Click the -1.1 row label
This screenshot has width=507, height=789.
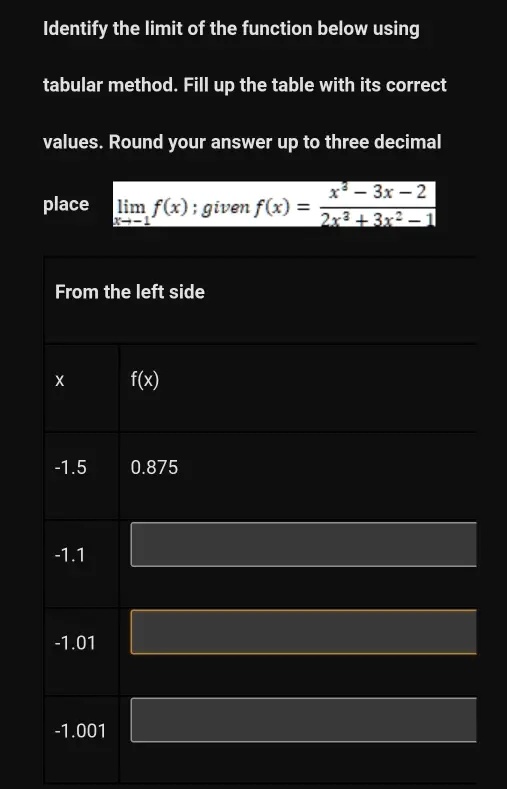pyautogui.click(x=70, y=556)
